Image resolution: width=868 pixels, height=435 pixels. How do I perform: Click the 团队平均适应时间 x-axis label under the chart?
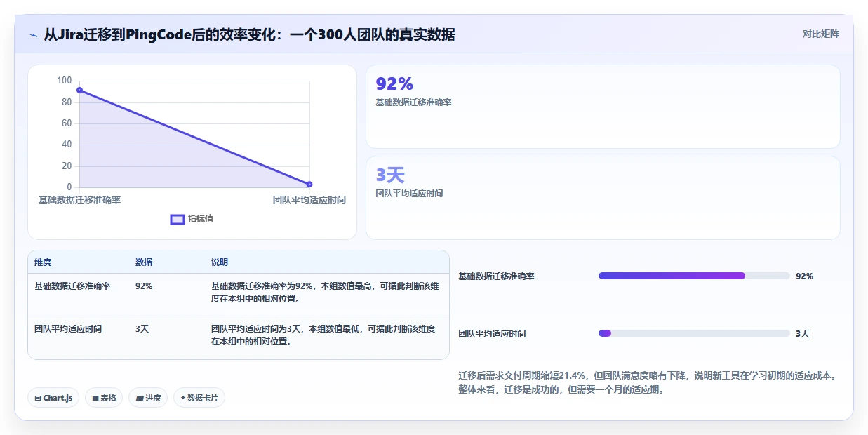(309, 200)
